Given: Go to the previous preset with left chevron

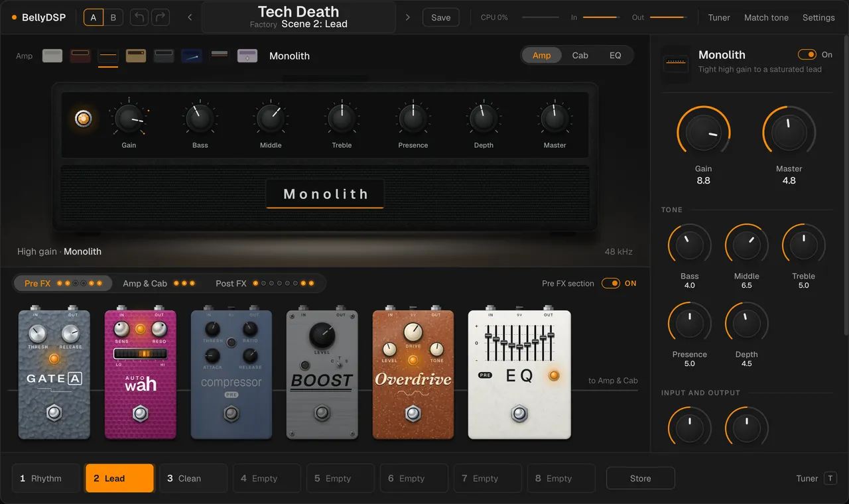Looking at the screenshot, I should click(190, 17).
